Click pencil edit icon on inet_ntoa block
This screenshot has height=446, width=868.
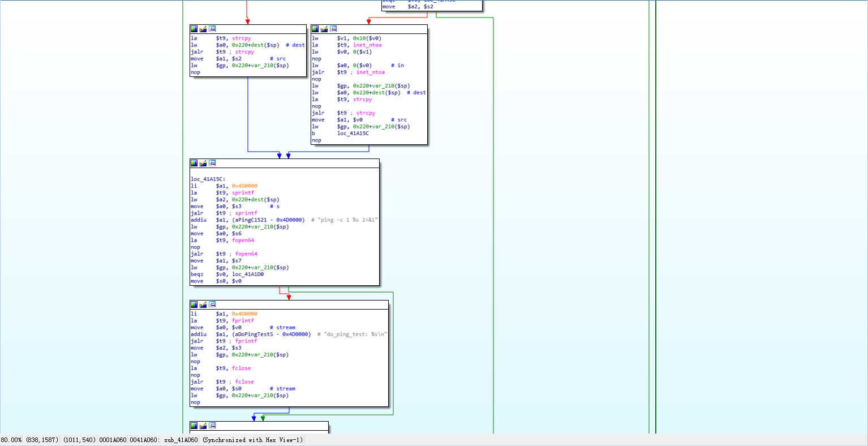coord(324,29)
